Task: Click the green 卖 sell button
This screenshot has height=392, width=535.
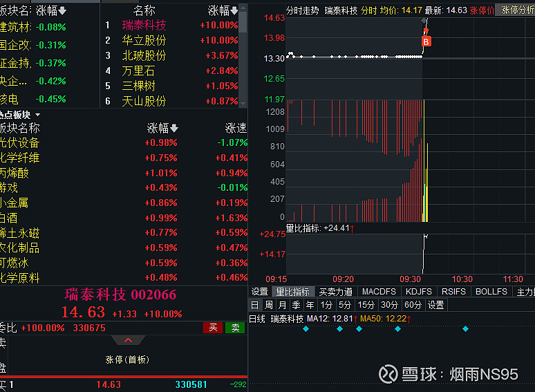Action: tap(235, 328)
